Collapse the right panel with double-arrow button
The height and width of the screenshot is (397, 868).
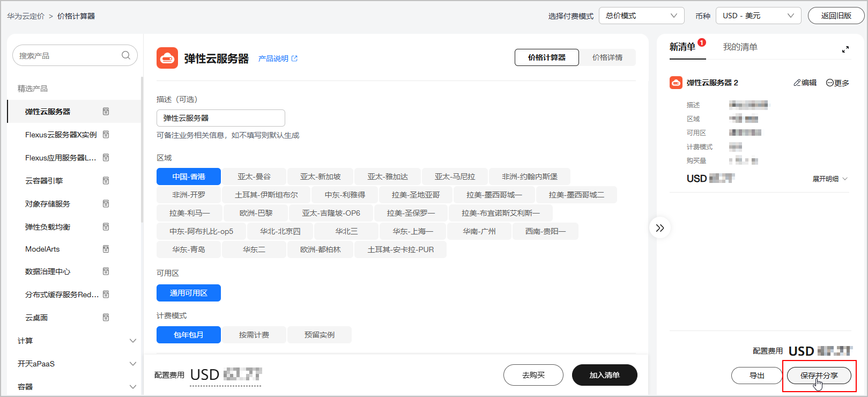click(x=660, y=228)
